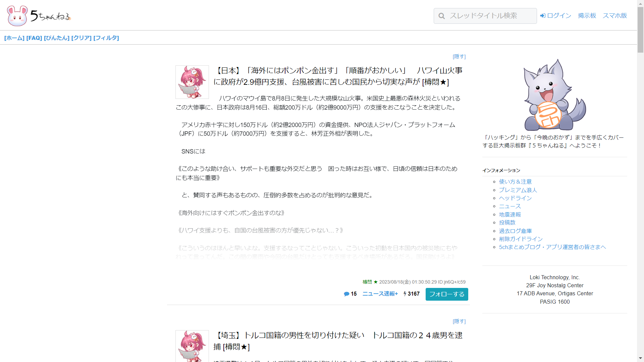Click the フォローする follow button

click(x=446, y=294)
